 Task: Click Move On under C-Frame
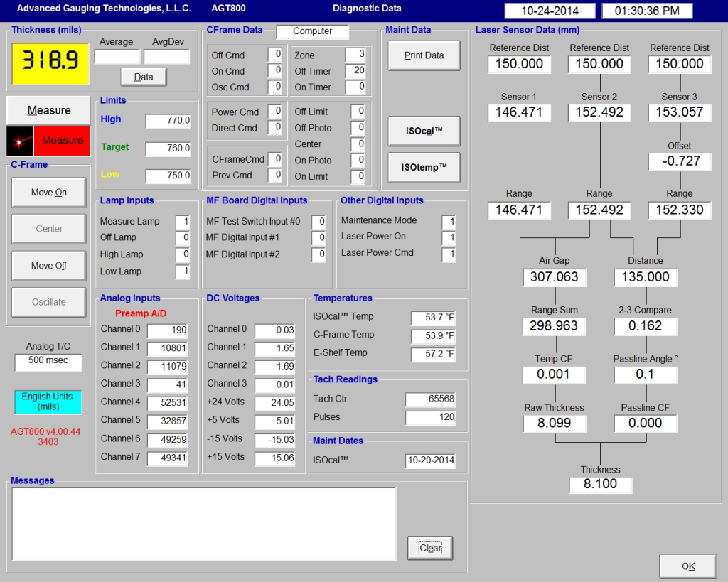48,192
